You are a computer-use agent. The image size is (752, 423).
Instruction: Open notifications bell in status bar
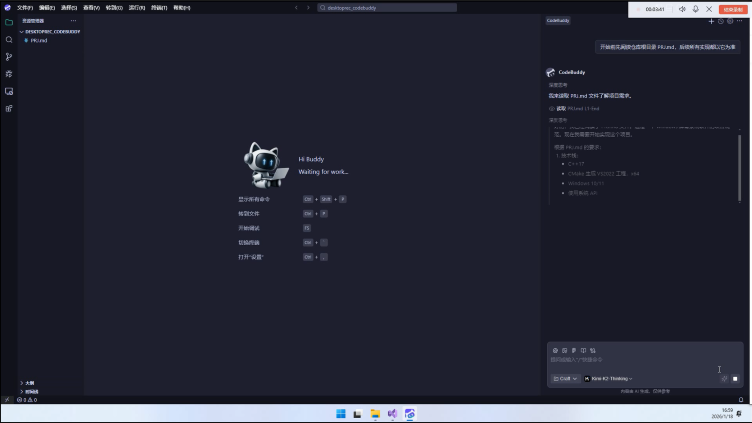(x=740, y=400)
